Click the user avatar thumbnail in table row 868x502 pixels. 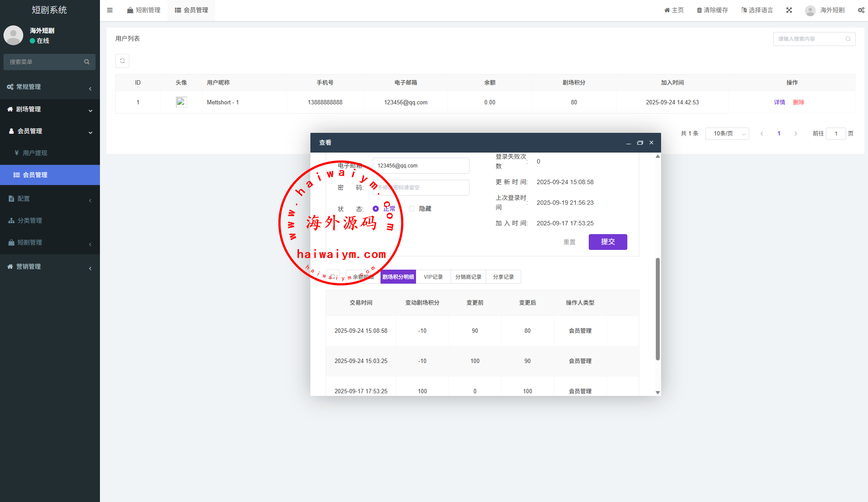(x=181, y=102)
